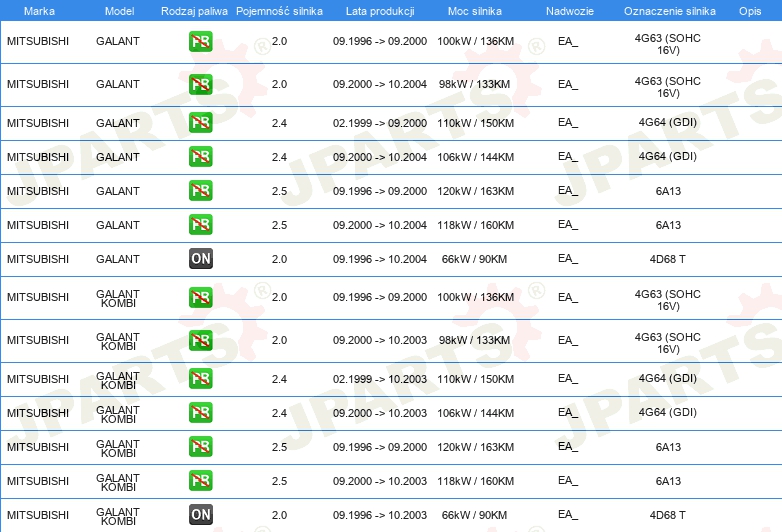This screenshot has width=782, height=532.
Task: Click 110kW / 150KM power in Galant row
Action: [475, 123]
